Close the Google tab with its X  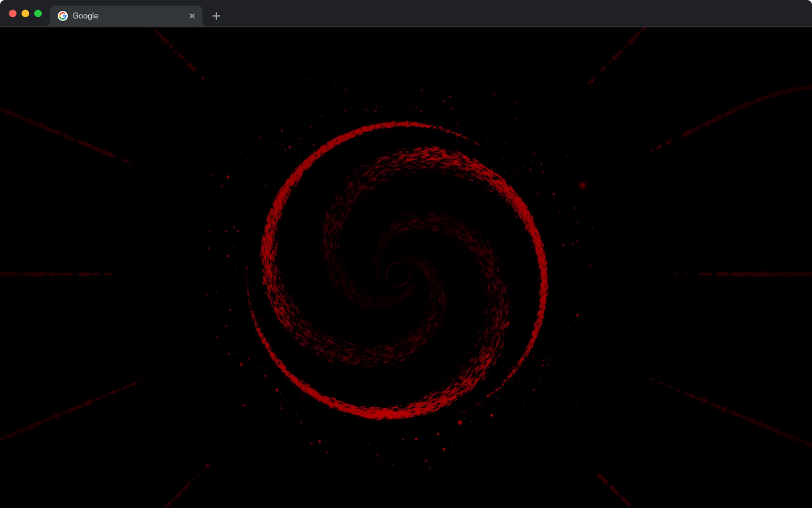tap(192, 16)
